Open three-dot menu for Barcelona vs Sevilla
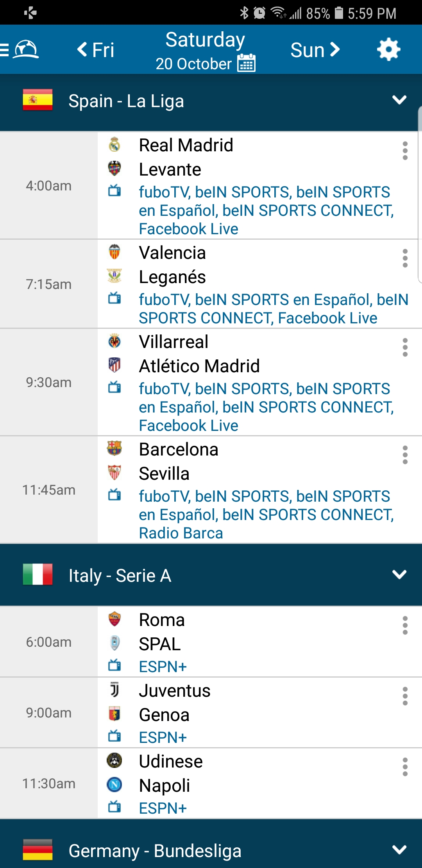The height and width of the screenshot is (868, 422). tap(405, 455)
